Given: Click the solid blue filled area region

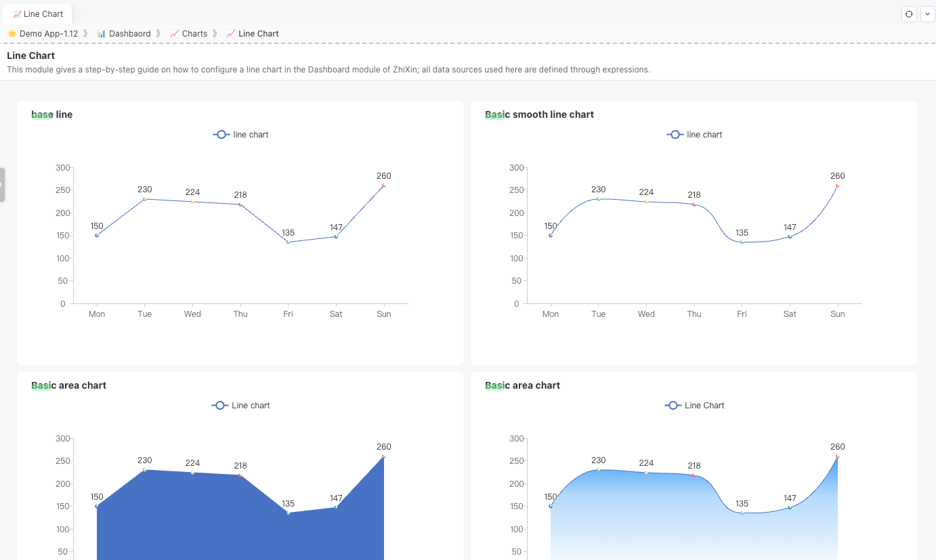Looking at the screenshot, I should point(203,521).
